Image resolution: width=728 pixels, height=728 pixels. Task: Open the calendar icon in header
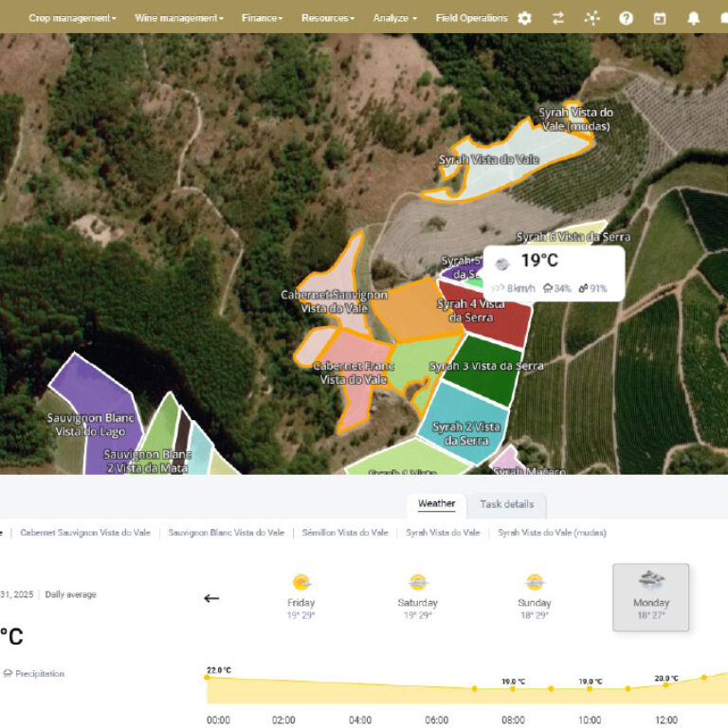tap(660, 18)
